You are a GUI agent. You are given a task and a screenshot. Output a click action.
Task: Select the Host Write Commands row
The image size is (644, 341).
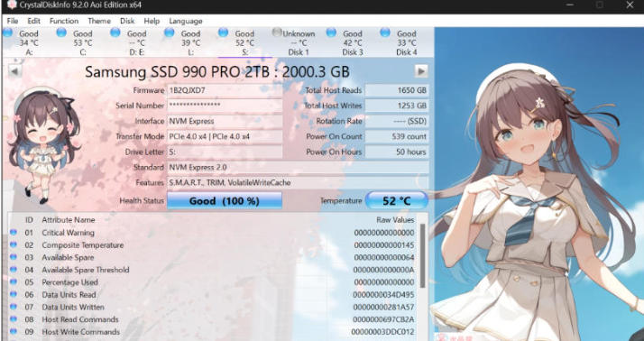213,332
